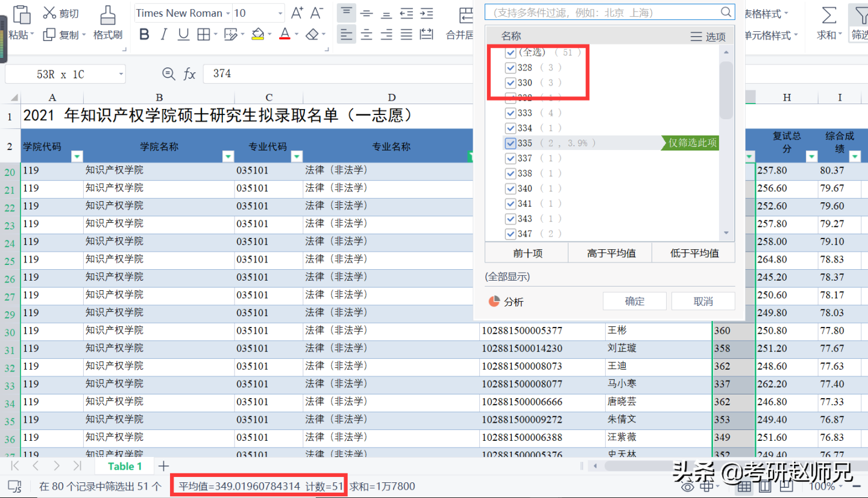
Task: Align text to the top
Action: [x=346, y=13]
